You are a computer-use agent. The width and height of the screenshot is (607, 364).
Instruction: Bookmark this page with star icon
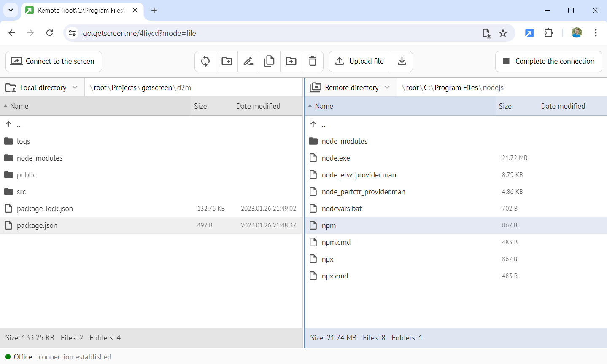coord(503,33)
